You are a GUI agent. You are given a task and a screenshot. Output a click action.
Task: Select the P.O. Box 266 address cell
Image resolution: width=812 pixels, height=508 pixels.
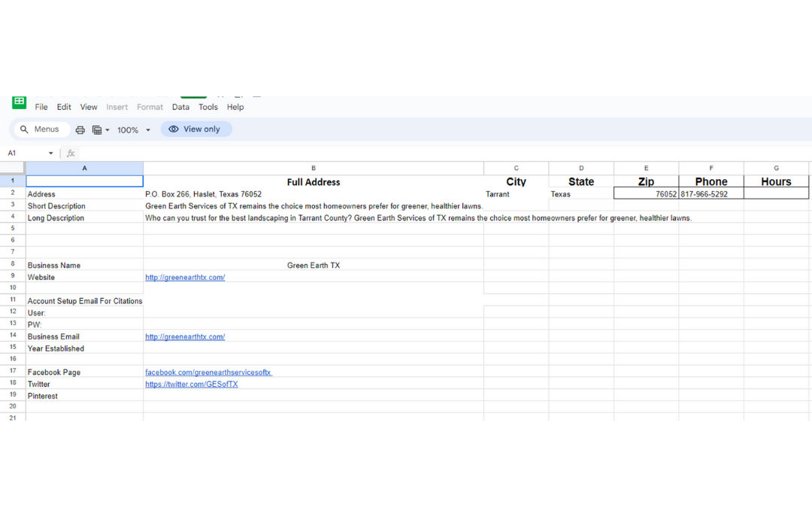click(314, 194)
